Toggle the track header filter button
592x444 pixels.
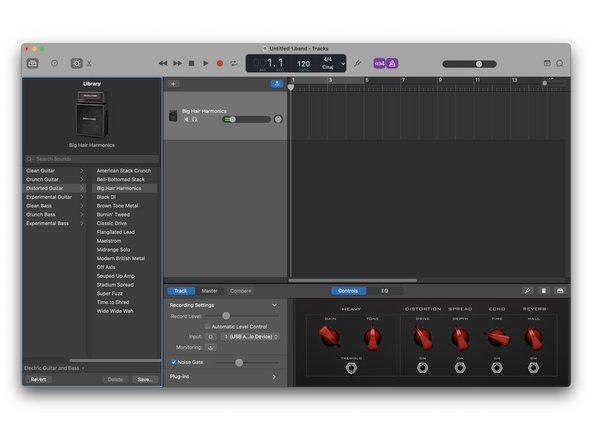pos(277,84)
